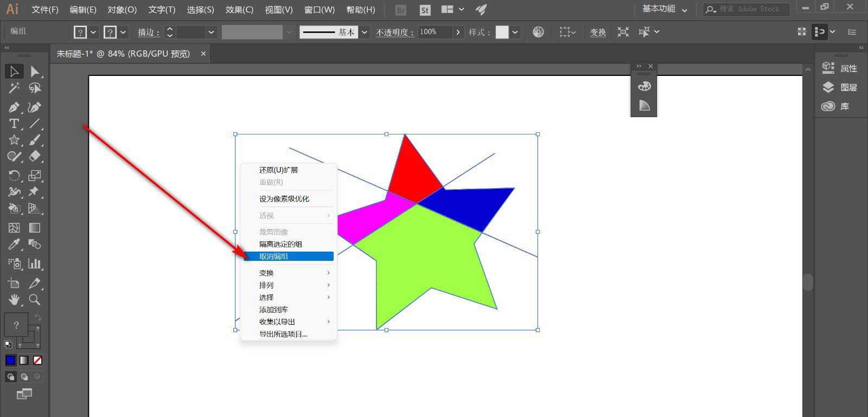The image size is (868, 417).
Task: Choose the Eraser tool
Action: (35, 157)
